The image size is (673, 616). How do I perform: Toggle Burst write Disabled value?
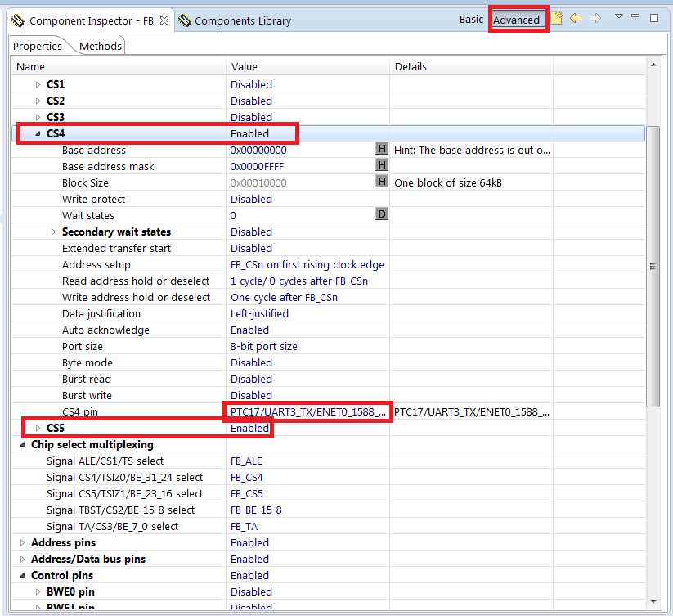(251, 395)
